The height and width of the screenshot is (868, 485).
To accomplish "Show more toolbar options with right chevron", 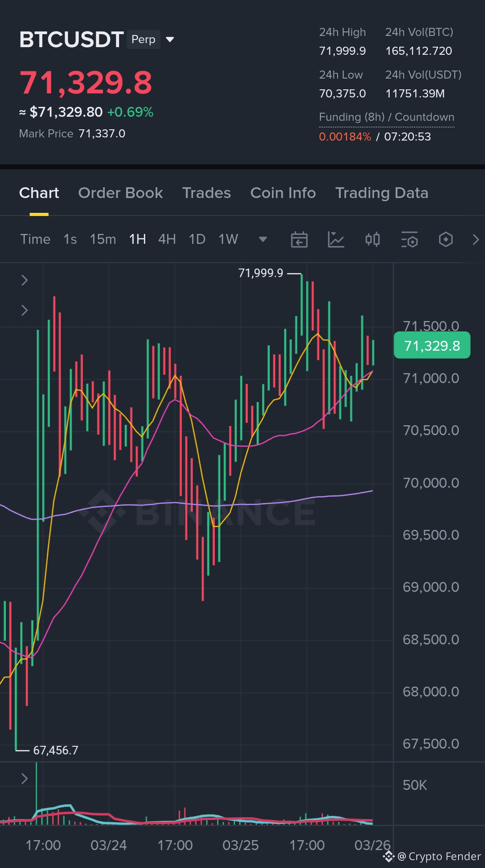I will click(x=476, y=239).
